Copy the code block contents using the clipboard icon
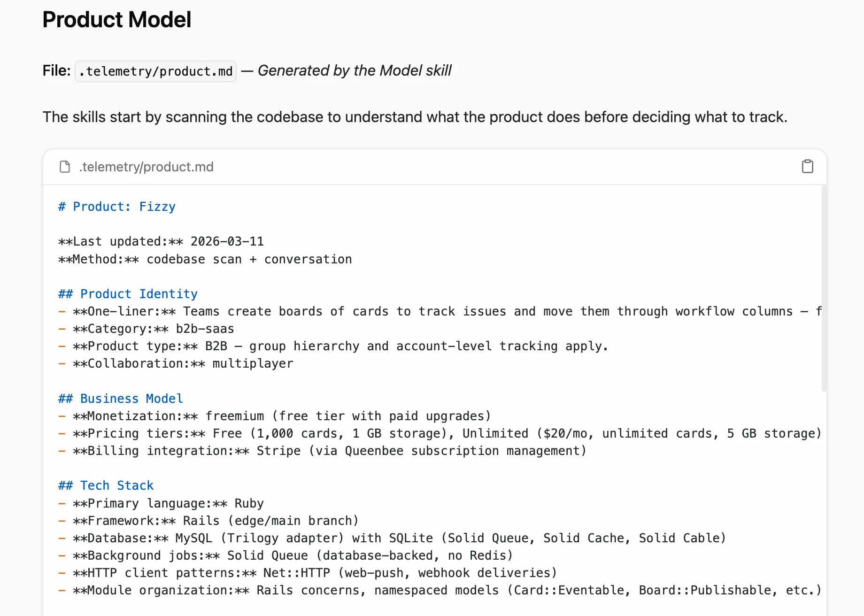The width and height of the screenshot is (864, 616). [807, 166]
